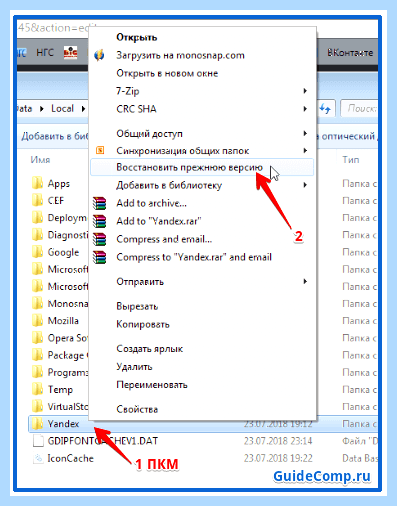Expand the 7-Zip submenu arrow
The height and width of the screenshot is (506, 397).
(x=305, y=91)
